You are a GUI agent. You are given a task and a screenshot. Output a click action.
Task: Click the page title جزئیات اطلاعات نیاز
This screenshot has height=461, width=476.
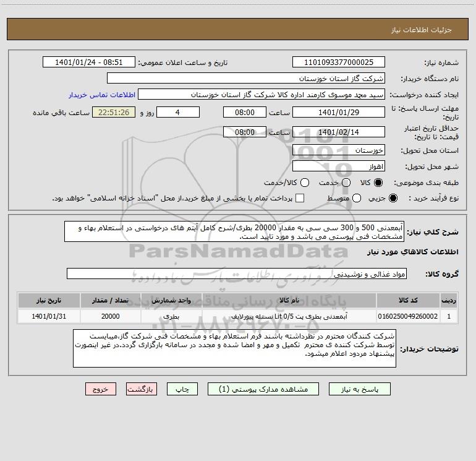coord(422,30)
